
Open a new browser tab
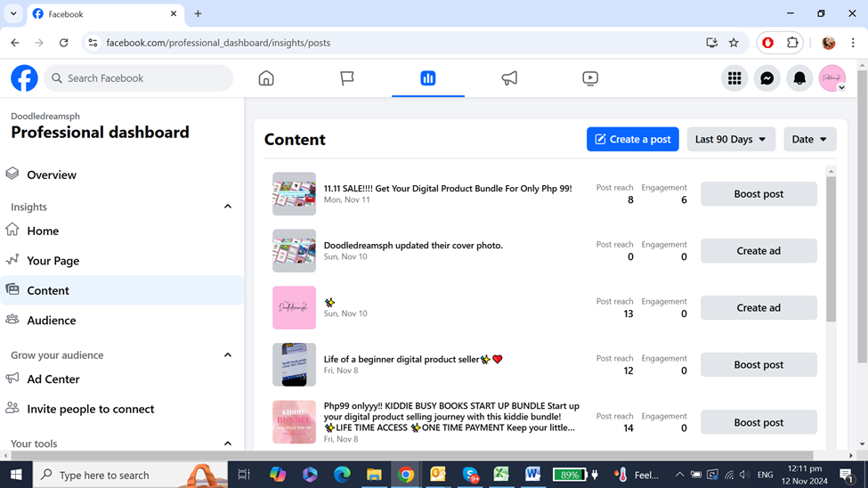pyautogui.click(x=198, y=14)
